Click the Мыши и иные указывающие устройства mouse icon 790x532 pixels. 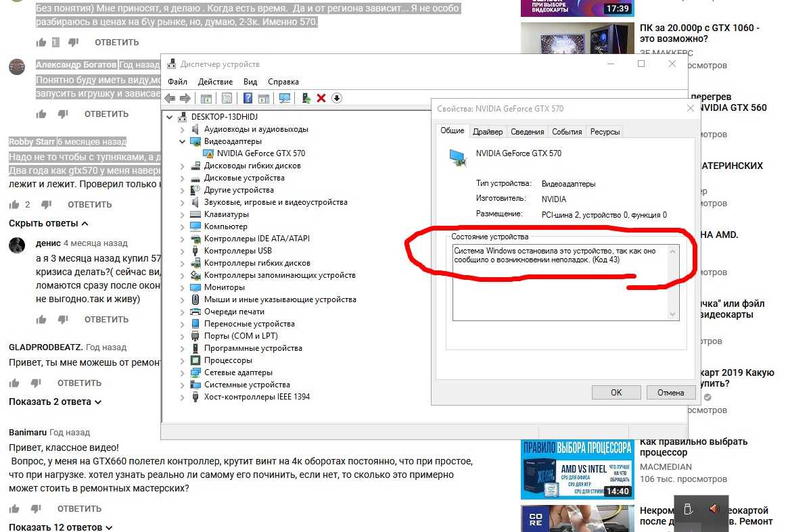[x=195, y=299]
